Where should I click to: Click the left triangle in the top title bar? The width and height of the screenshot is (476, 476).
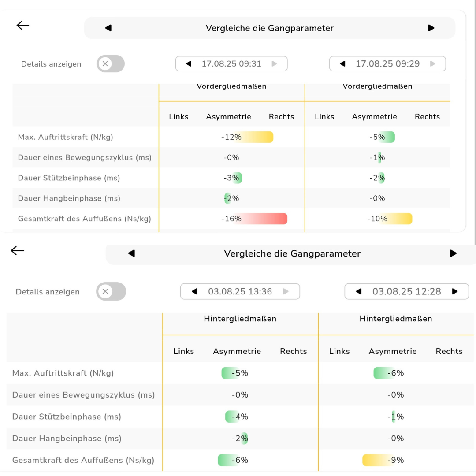tap(108, 28)
